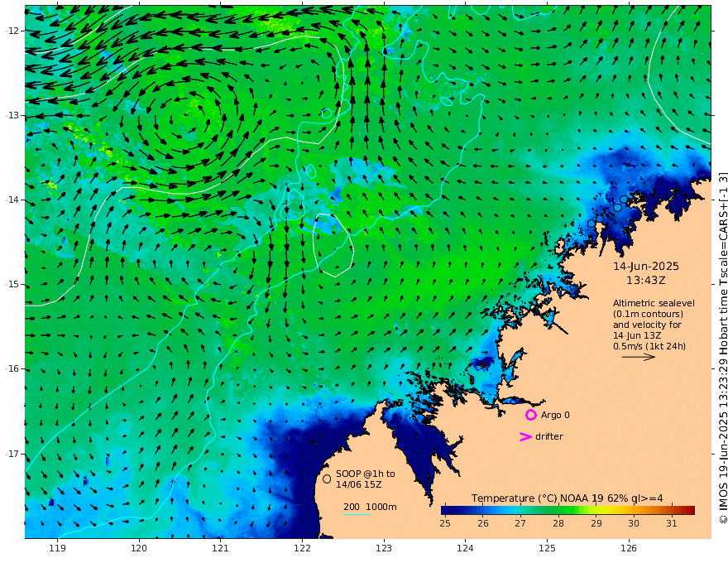Select the '13:43Z' time label
Screen dimensions: 728x563
pyautogui.click(x=646, y=281)
